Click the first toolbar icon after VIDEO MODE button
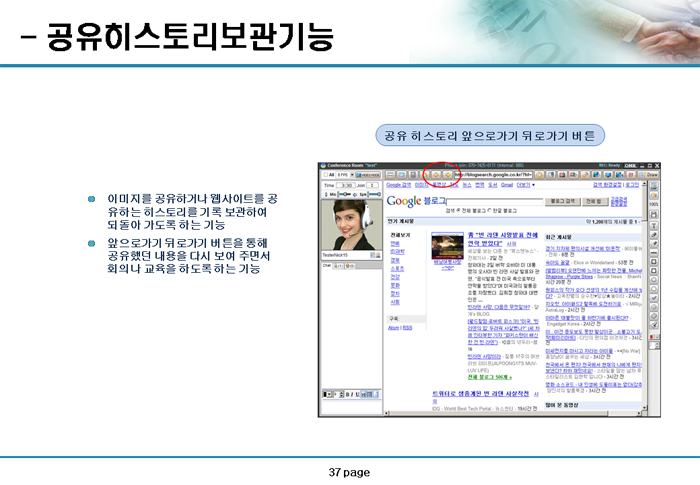700x485 pixels. coord(390,175)
